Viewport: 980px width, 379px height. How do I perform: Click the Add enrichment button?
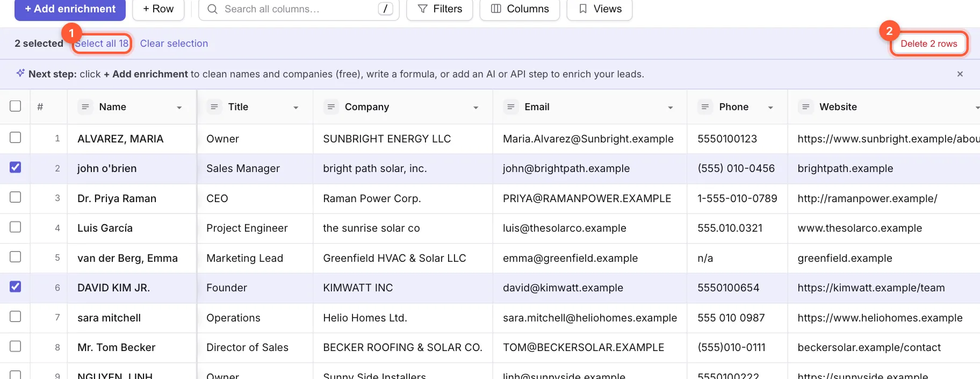(70, 9)
